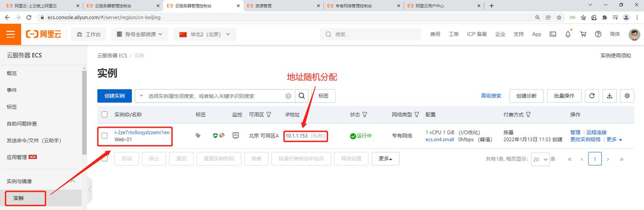
Task: Reload the page in the browser
Action: (29, 18)
